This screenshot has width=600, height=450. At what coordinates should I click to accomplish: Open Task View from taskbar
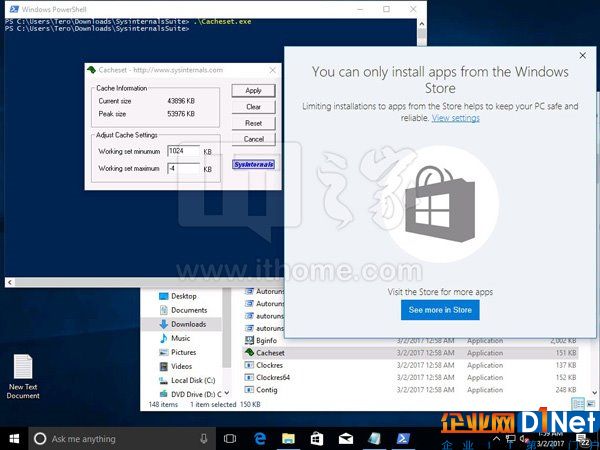coord(230,439)
